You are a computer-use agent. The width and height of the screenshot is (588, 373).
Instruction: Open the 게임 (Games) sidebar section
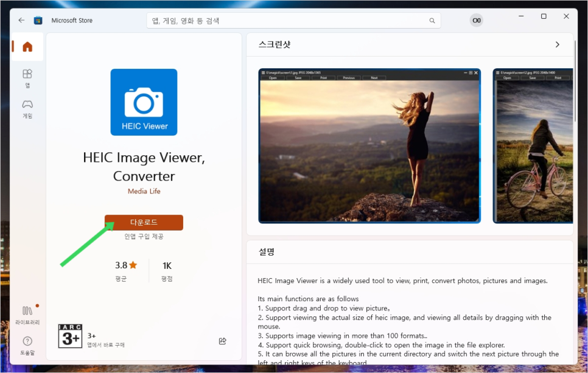click(27, 109)
